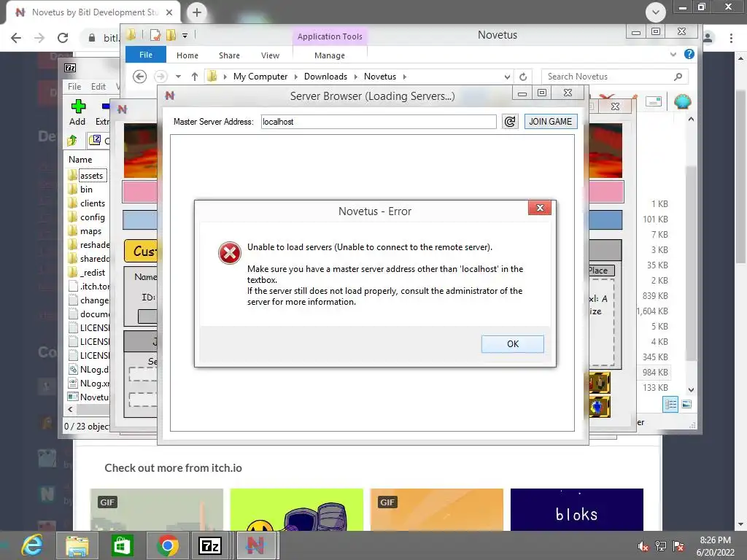The image size is (747, 560).
Task: Click the muted volume tray icon
Action: (643, 546)
